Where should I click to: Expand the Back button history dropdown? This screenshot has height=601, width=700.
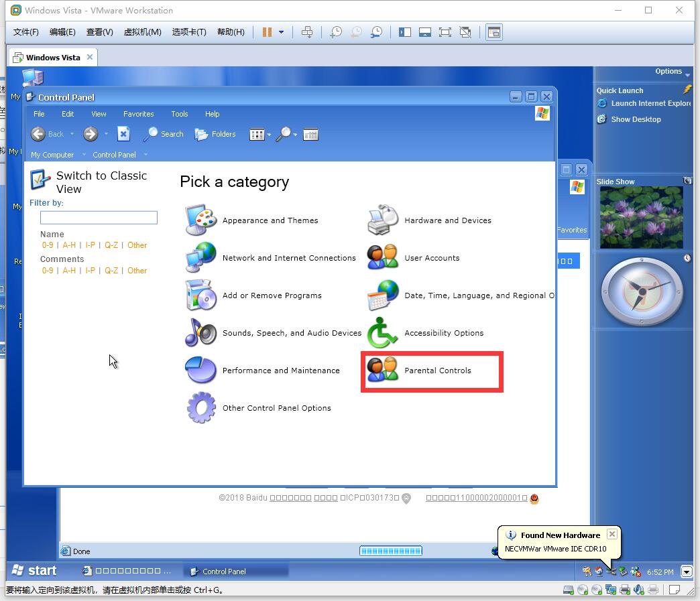pyautogui.click(x=72, y=134)
